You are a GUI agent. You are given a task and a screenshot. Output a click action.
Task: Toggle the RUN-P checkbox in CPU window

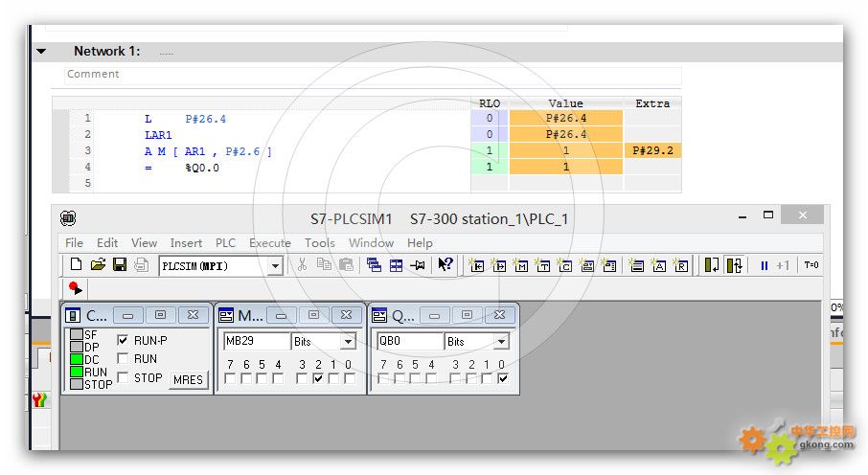[123, 340]
